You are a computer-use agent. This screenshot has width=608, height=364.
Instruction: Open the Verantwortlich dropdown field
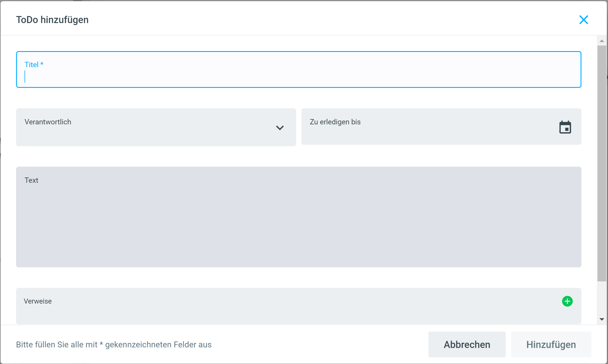(146, 127)
